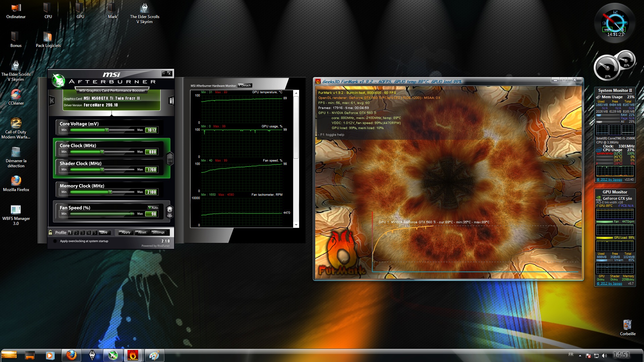This screenshot has height=362, width=644.
Task: Click the profile lock padlock icon
Action: [50, 232]
